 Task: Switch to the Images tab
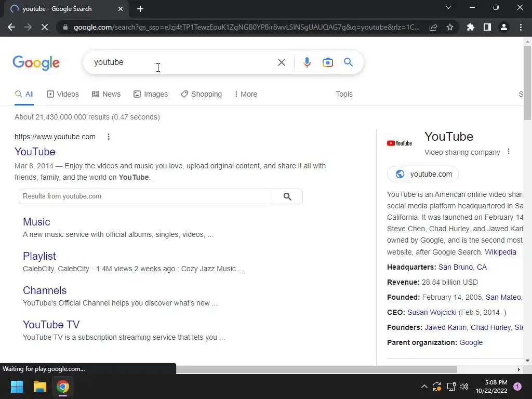pos(151,95)
